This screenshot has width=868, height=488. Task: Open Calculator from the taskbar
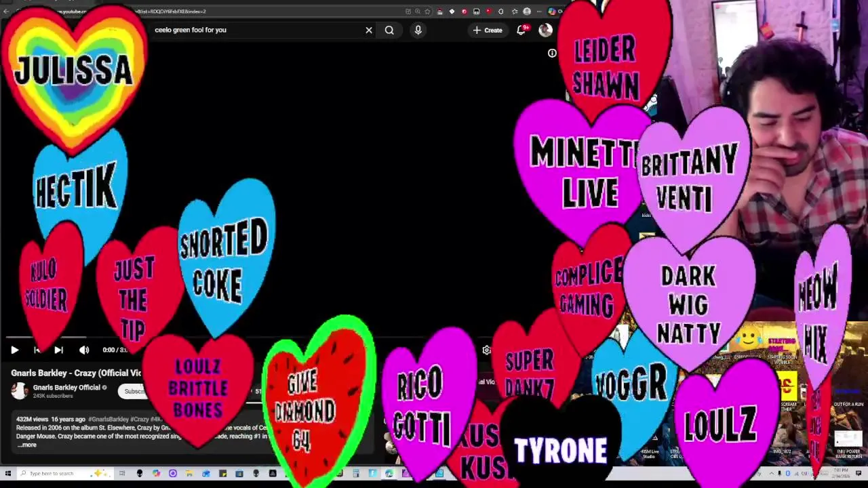(355, 473)
